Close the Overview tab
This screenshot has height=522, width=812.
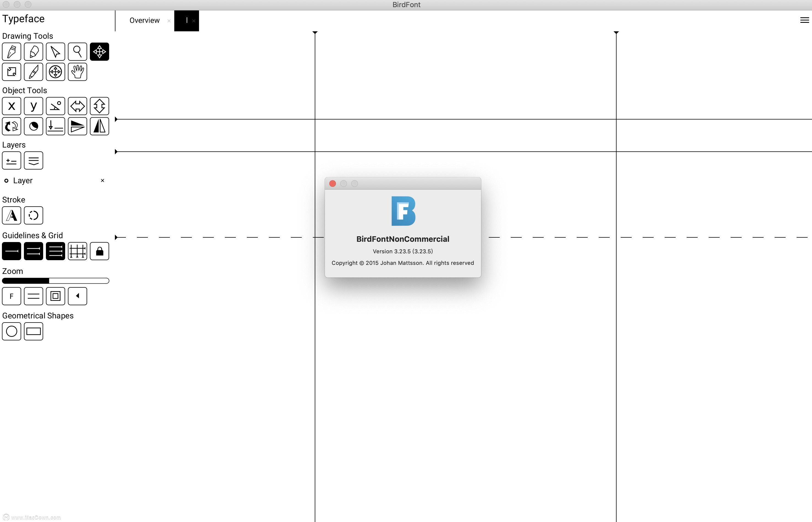pos(169,21)
